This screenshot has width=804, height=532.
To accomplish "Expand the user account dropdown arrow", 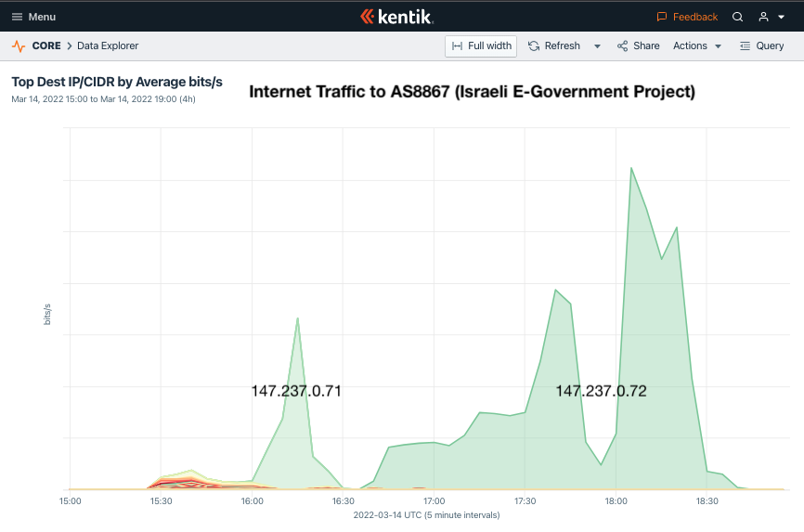I will 782,17.
